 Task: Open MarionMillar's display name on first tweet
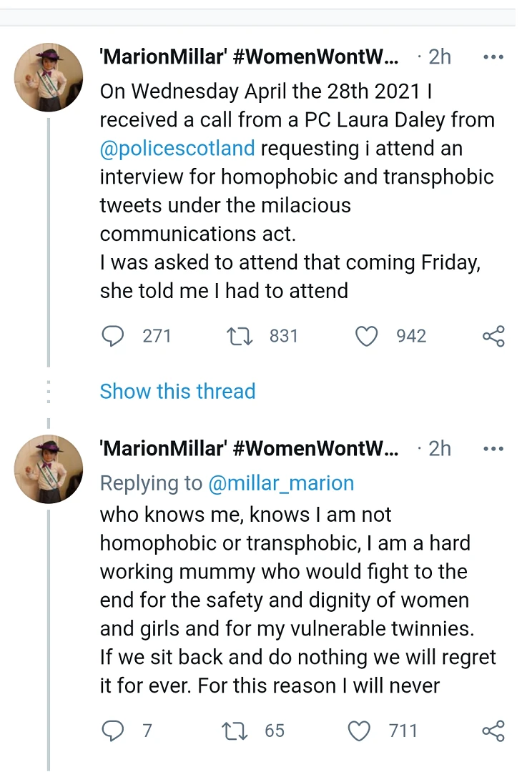click(x=249, y=57)
